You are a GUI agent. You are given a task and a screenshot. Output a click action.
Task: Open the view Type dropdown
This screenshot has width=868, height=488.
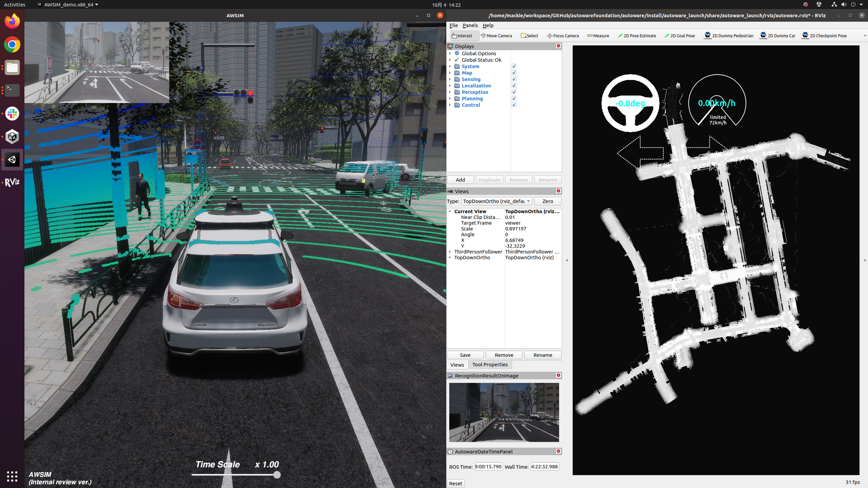[x=496, y=201]
